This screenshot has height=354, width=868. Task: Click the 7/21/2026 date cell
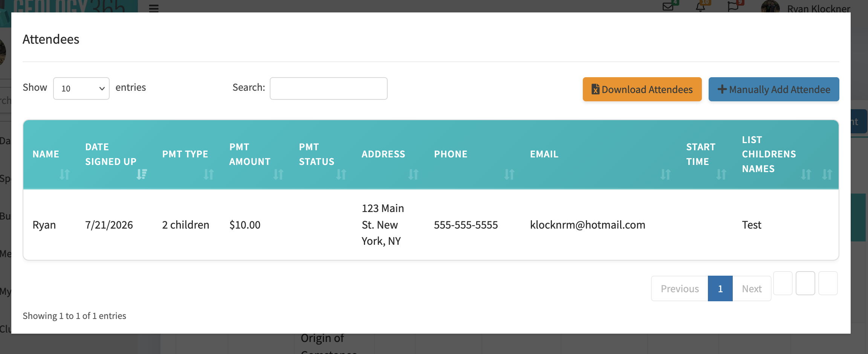coord(109,225)
